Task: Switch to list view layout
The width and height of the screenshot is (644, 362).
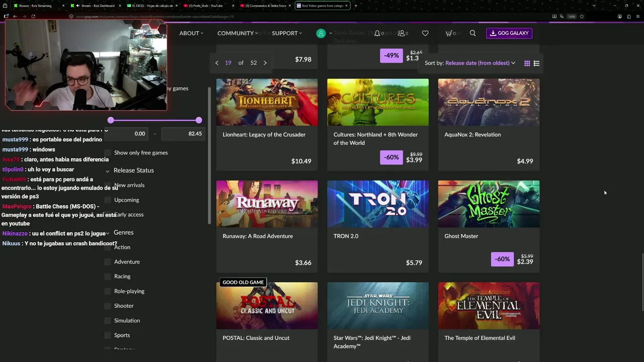Action: 536,63
